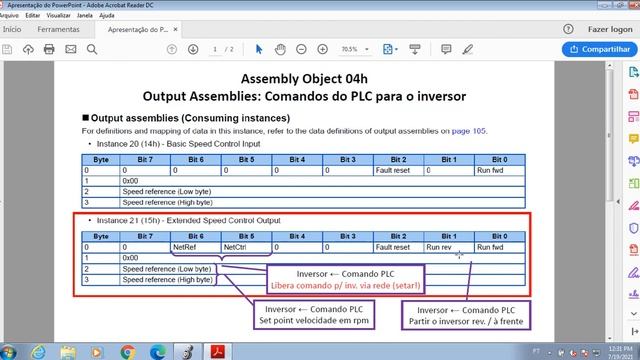640x360 pixels.
Task: Zoom out with the minus button
Action: 301,49
